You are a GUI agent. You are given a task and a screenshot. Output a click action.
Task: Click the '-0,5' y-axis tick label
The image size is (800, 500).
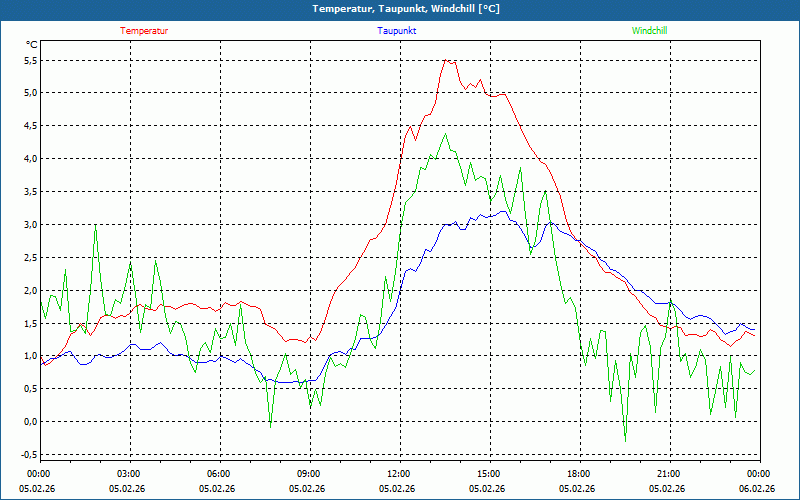pyautogui.click(x=28, y=454)
